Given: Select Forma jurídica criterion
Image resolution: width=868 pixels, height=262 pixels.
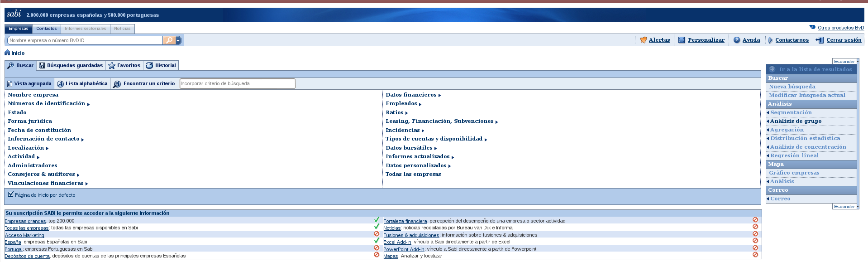Looking at the screenshot, I should [x=30, y=121].
